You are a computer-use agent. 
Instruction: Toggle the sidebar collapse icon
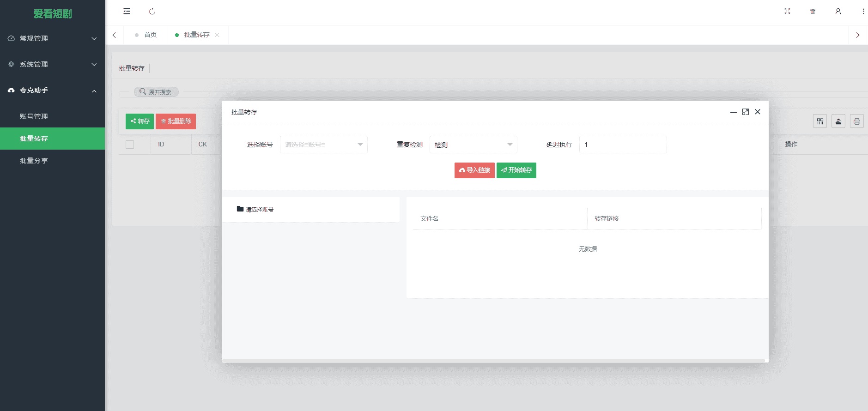tap(127, 12)
